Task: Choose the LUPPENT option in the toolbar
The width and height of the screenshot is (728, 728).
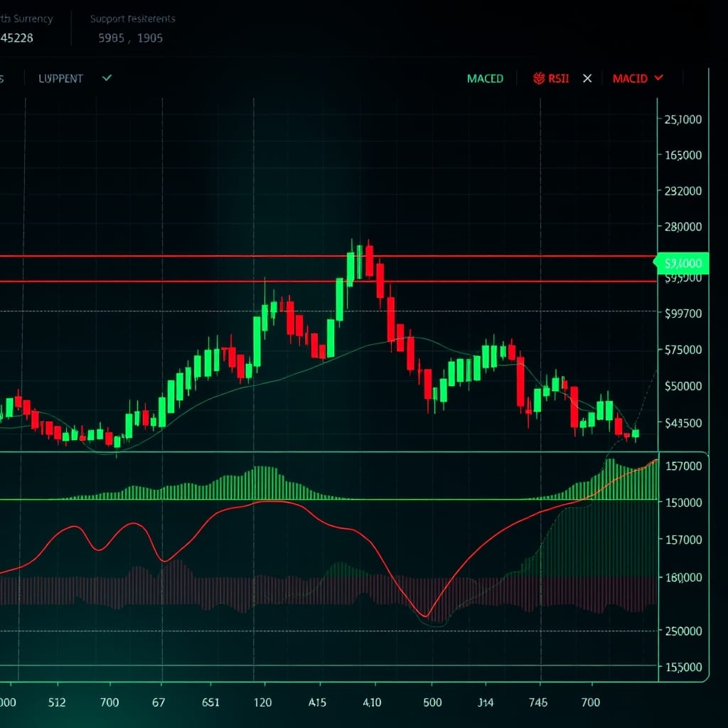Action: tap(61, 78)
